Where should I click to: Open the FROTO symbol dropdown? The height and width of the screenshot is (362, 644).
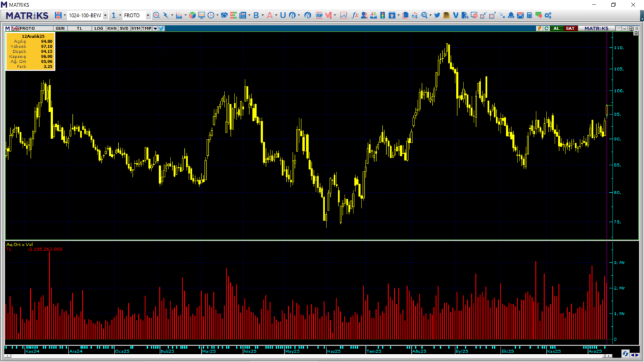coord(148,15)
